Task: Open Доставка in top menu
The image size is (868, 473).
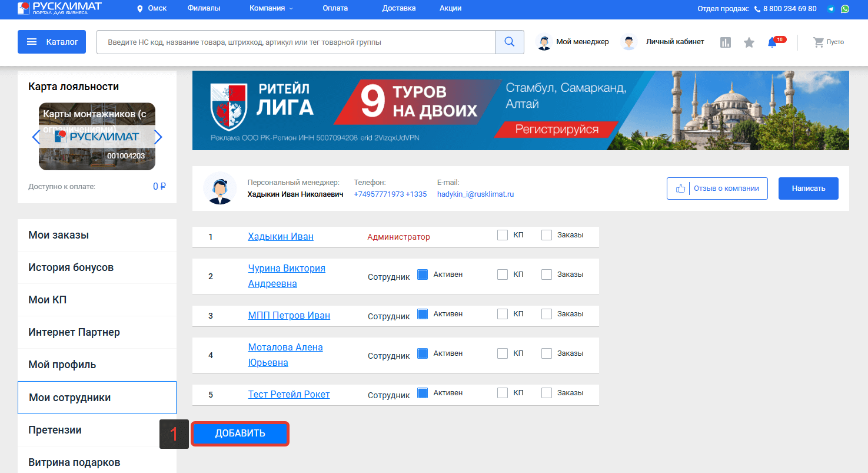Action: tap(399, 8)
